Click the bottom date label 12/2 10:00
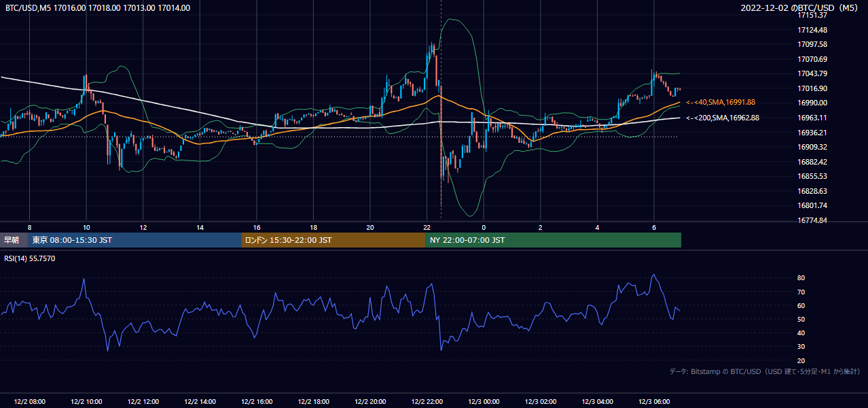868x408 pixels. coord(86,401)
